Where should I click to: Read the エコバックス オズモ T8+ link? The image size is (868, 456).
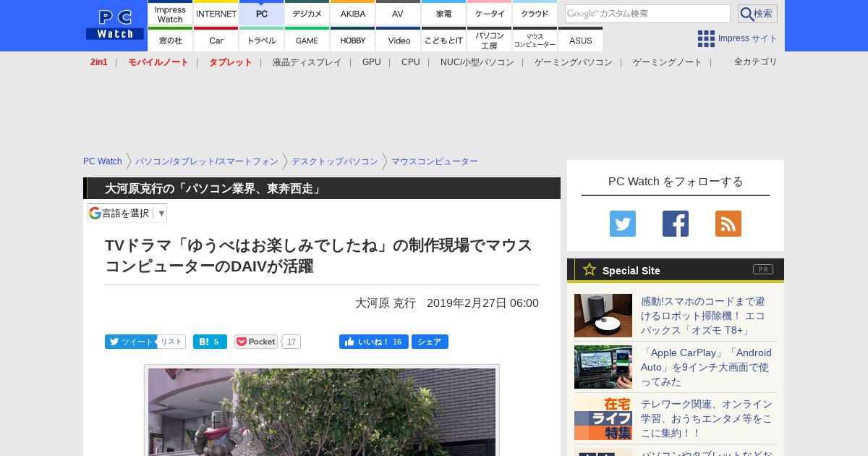coord(702,316)
